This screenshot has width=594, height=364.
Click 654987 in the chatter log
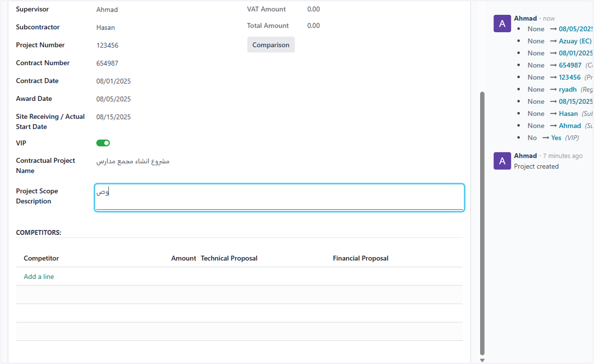tap(570, 65)
